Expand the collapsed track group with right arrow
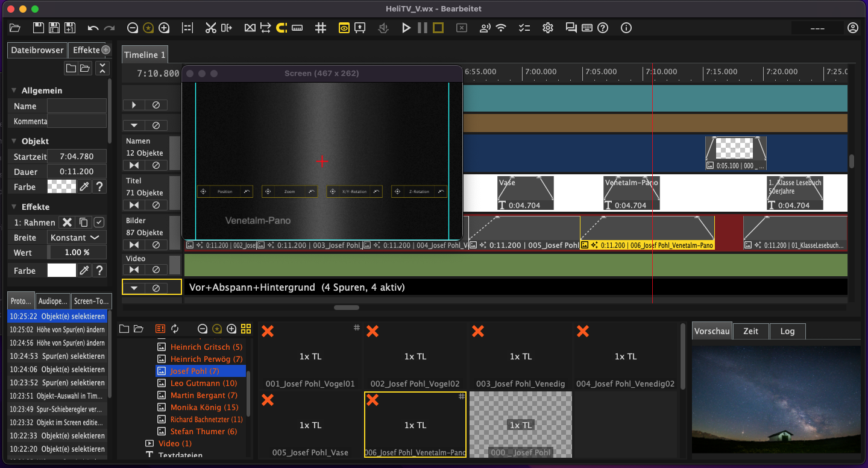This screenshot has width=868, height=468. pos(134,105)
